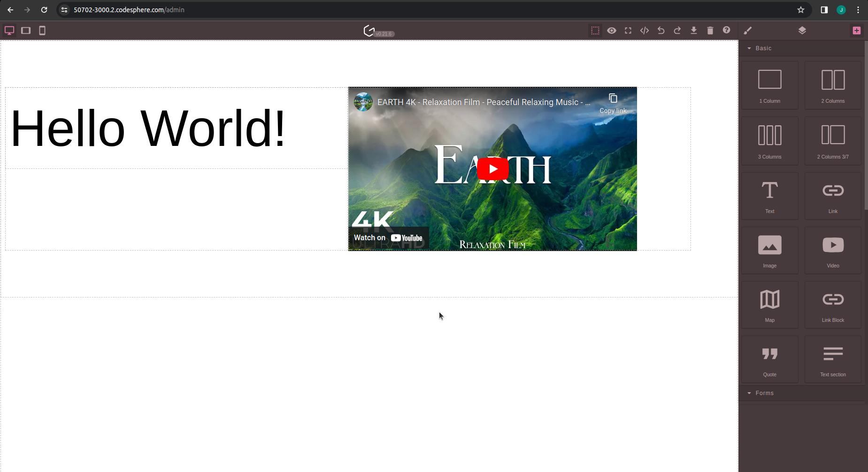The height and width of the screenshot is (472, 868).
Task: Switch to desktop device view
Action: 9,30
